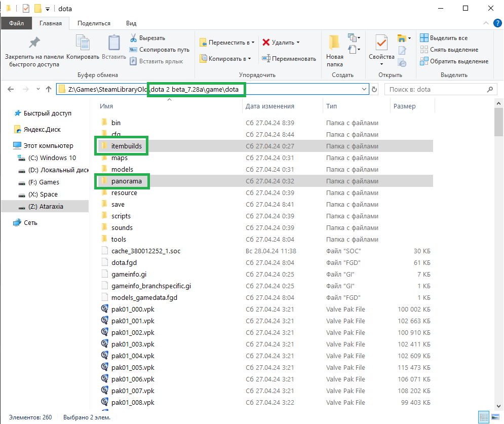Copy path via Скопировать путь
The width and height of the screenshot is (504, 424).
(160, 50)
